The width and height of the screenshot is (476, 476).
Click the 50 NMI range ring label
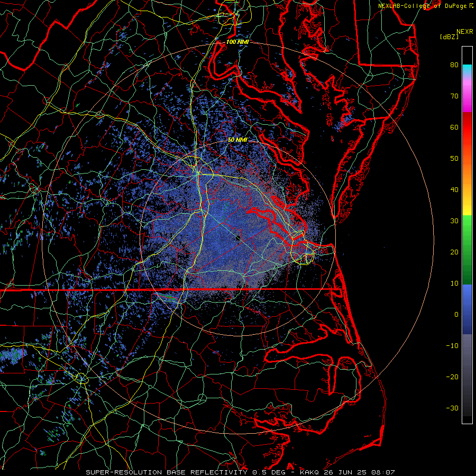(x=237, y=140)
